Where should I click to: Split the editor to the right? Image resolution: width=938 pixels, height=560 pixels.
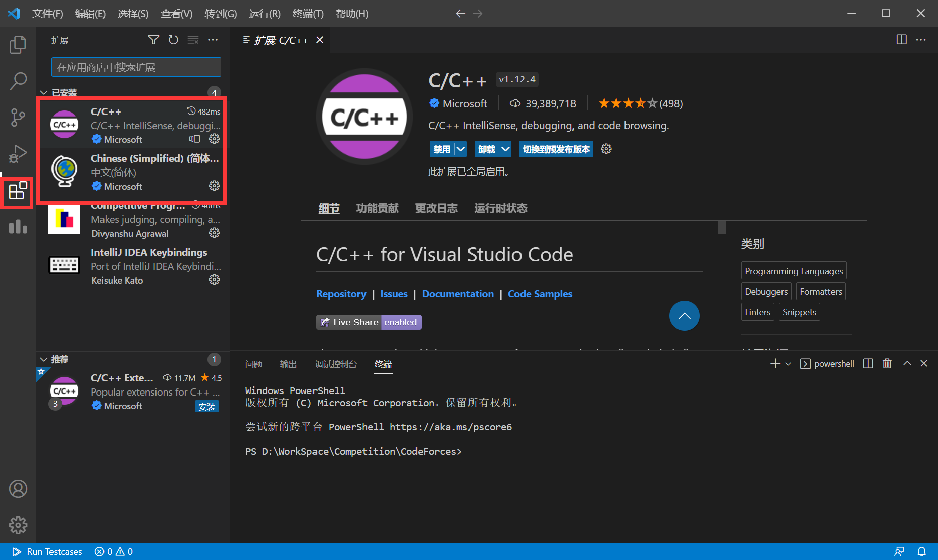(x=901, y=40)
